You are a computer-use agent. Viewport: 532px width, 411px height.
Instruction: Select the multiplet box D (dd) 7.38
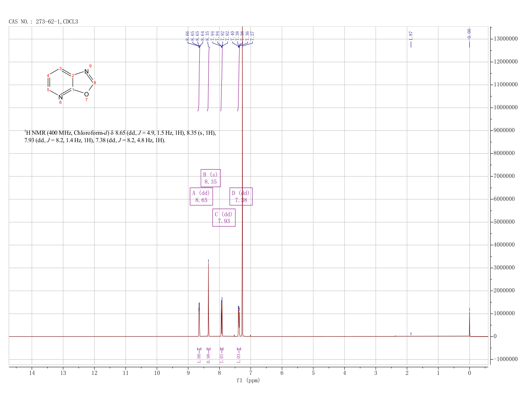pos(241,196)
